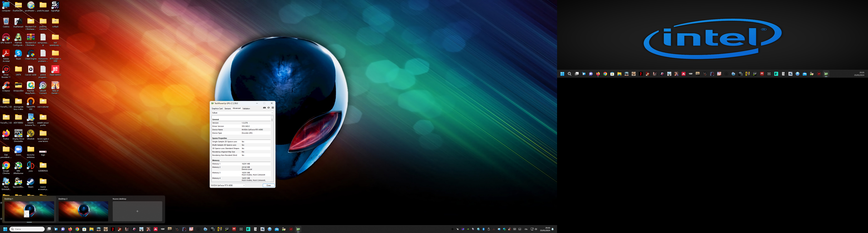
Task: Select the Ubisoft Connect desktop icon
Action: point(43,88)
